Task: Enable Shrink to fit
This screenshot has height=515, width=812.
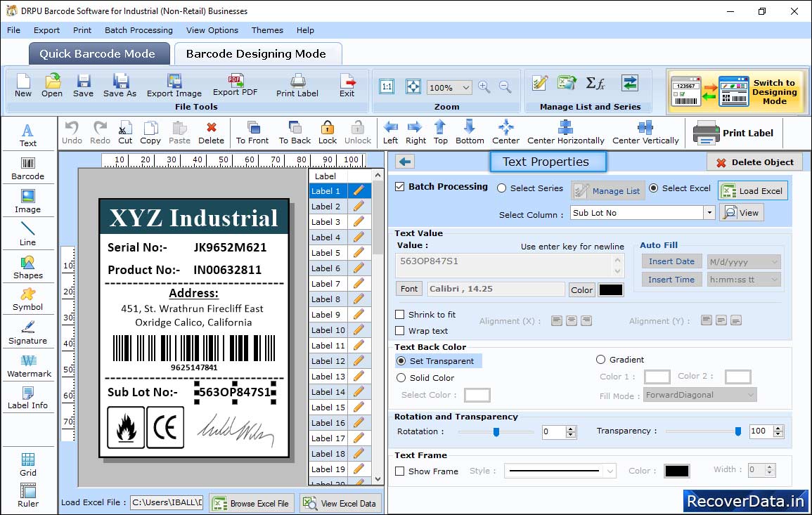Action: [x=400, y=315]
